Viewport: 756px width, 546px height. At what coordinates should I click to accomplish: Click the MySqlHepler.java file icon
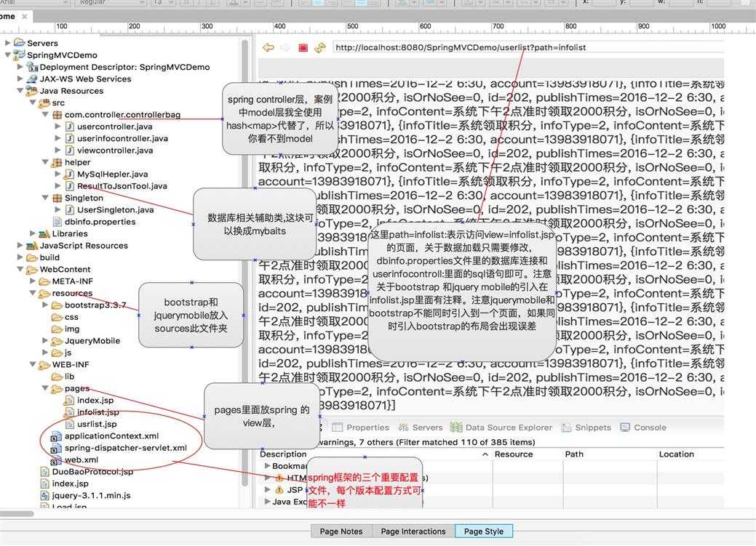tap(70, 174)
